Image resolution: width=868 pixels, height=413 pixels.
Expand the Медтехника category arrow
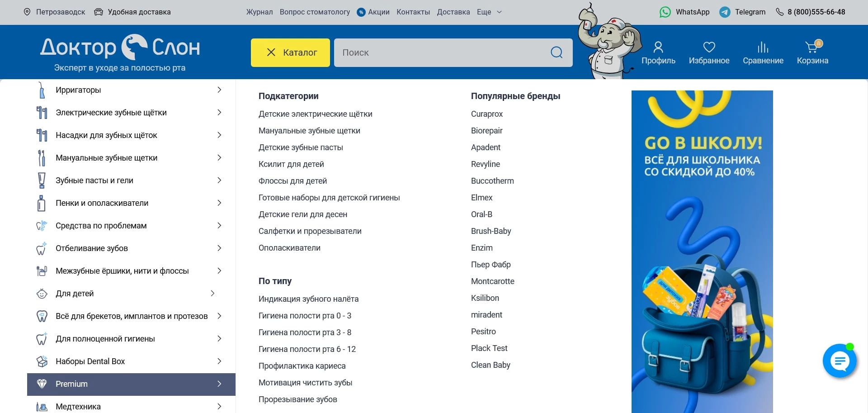[x=220, y=406]
